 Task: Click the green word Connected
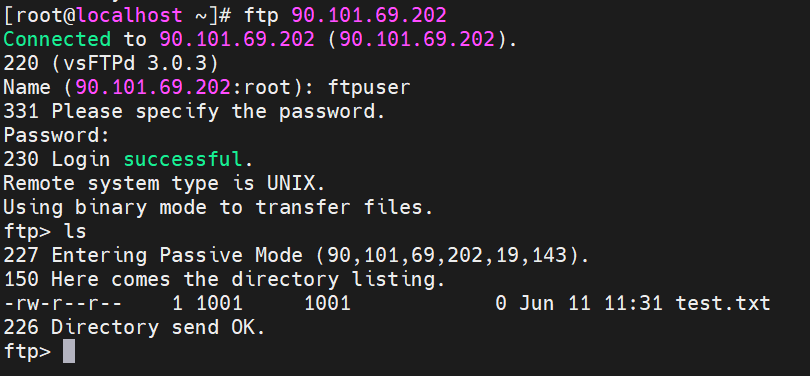(57, 39)
